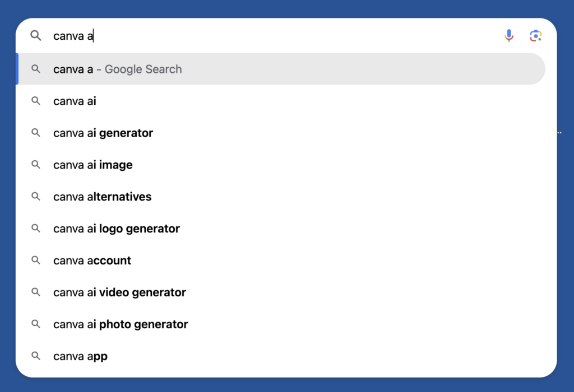The width and height of the screenshot is (574, 392).
Task: Click the search icon beside 'canva ai generator'
Action: click(x=35, y=133)
